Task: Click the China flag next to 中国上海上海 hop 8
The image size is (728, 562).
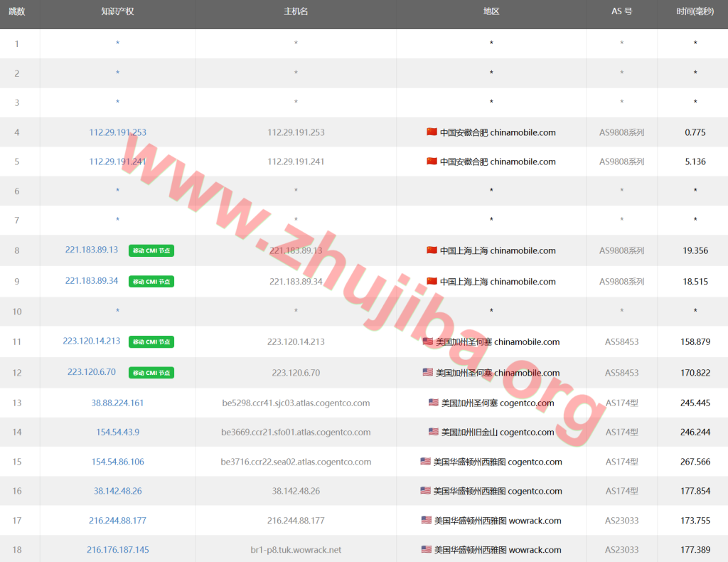Action: pyautogui.click(x=434, y=250)
